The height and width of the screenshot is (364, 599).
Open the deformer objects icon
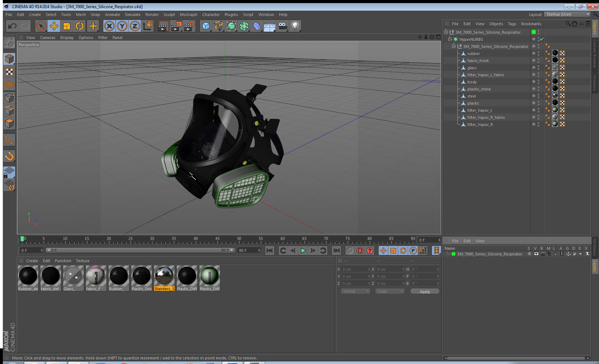[257, 26]
